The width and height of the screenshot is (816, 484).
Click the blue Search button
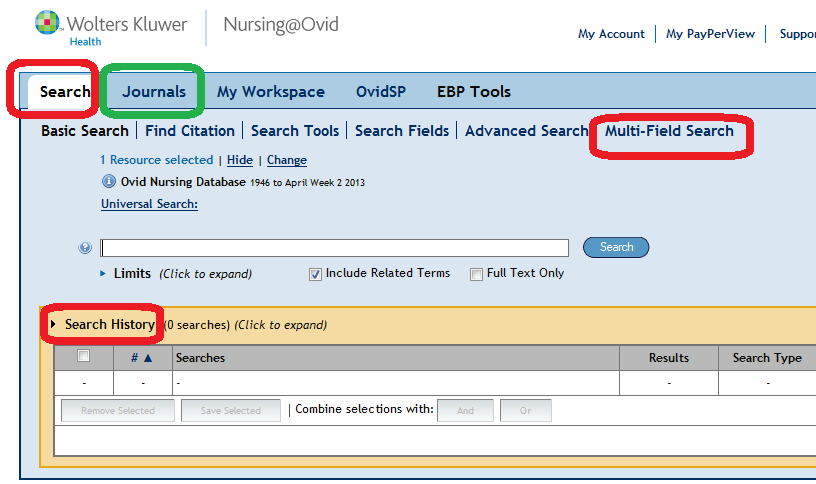[x=616, y=247]
